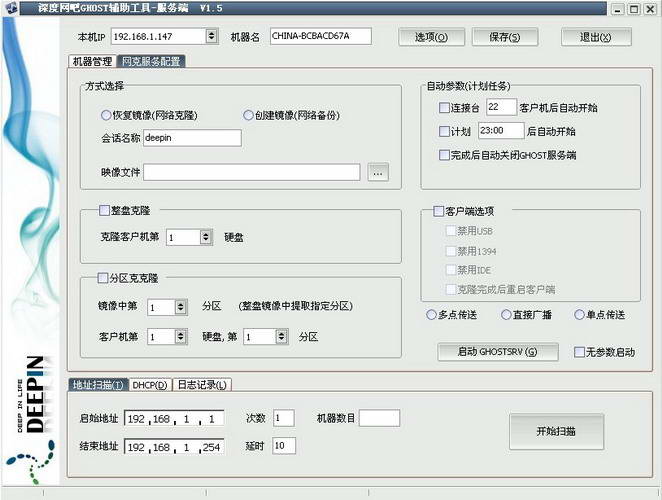This screenshot has width=662, height=500.
Task: Select the 直接广播 radio button
Action: (506, 315)
